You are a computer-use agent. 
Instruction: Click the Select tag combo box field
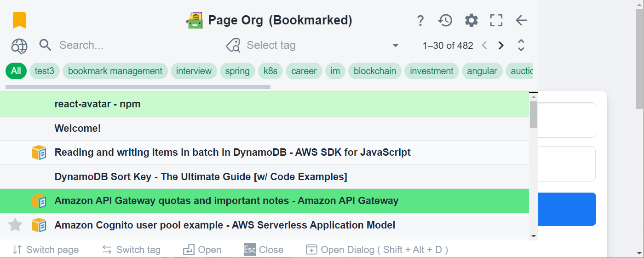314,46
